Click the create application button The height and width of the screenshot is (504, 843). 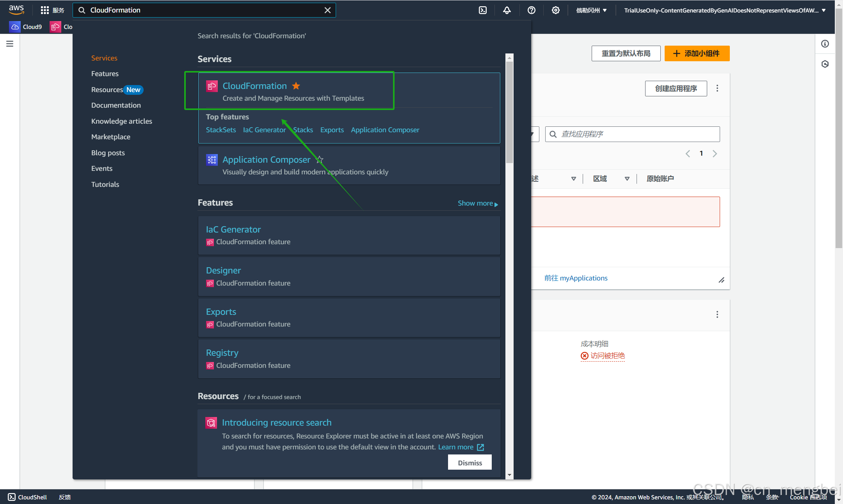[676, 89]
